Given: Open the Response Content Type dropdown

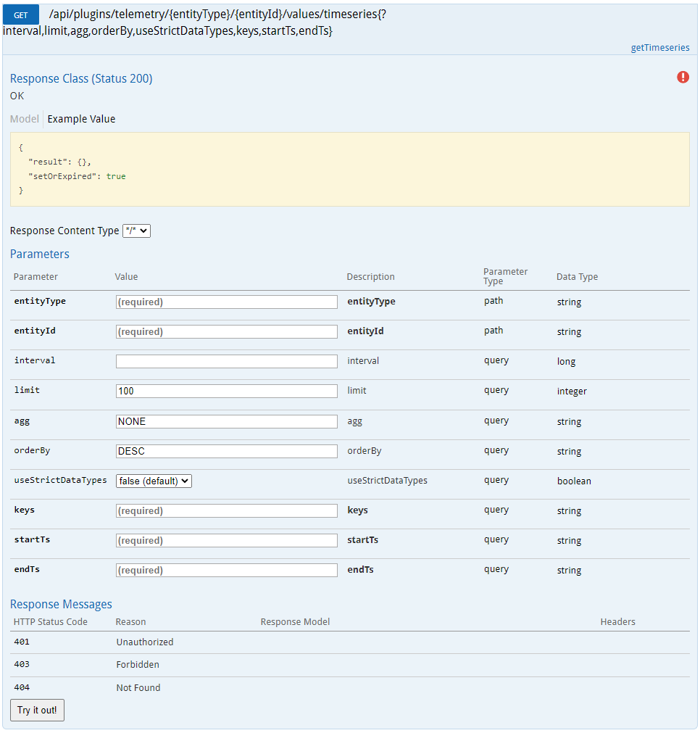Looking at the screenshot, I should [x=136, y=231].
